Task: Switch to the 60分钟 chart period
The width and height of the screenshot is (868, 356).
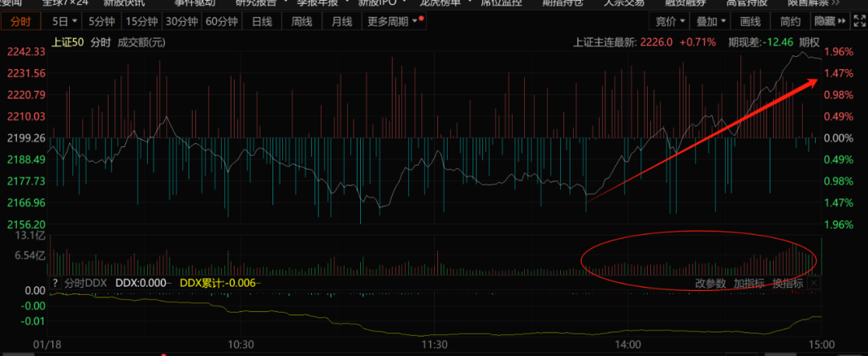Action: pos(222,23)
